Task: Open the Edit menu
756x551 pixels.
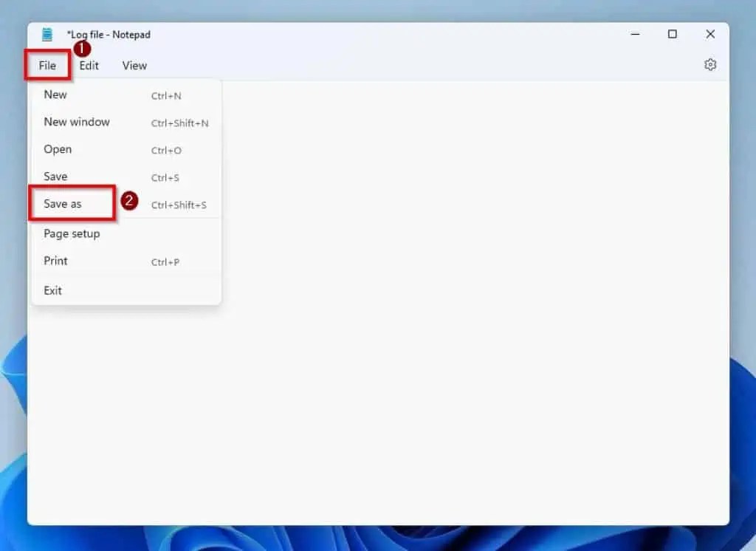Action: point(89,65)
